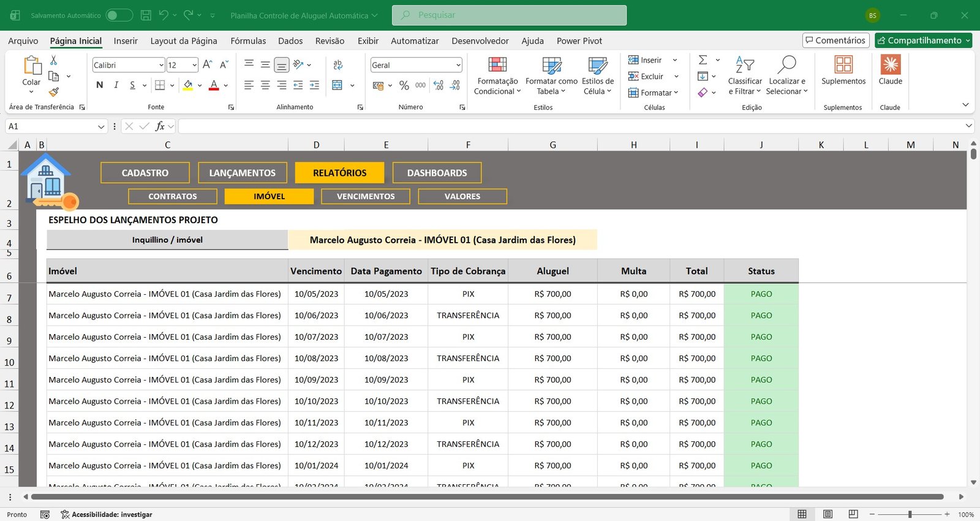The height and width of the screenshot is (521, 980).
Task: Toggle bottom vertical alignment button
Action: point(282,64)
